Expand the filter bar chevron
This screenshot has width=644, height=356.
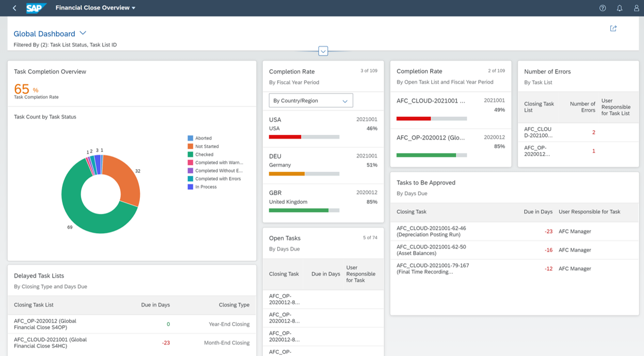(323, 51)
